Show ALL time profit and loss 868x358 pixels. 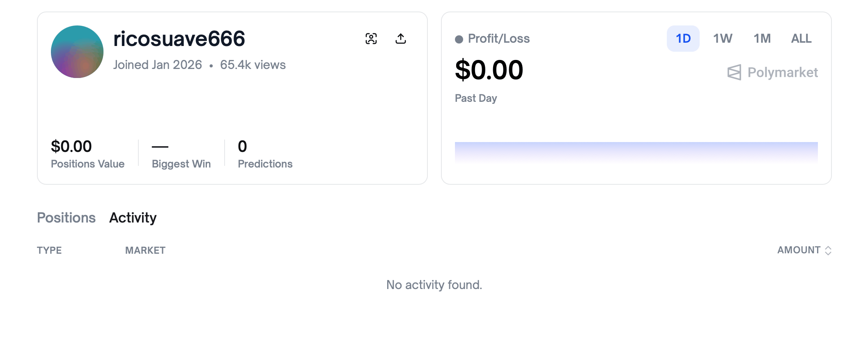pyautogui.click(x=801, y=39)
